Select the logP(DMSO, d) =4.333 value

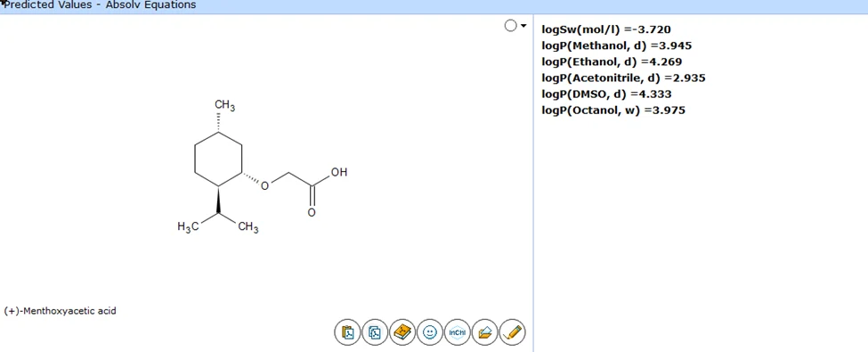point(607,94)
